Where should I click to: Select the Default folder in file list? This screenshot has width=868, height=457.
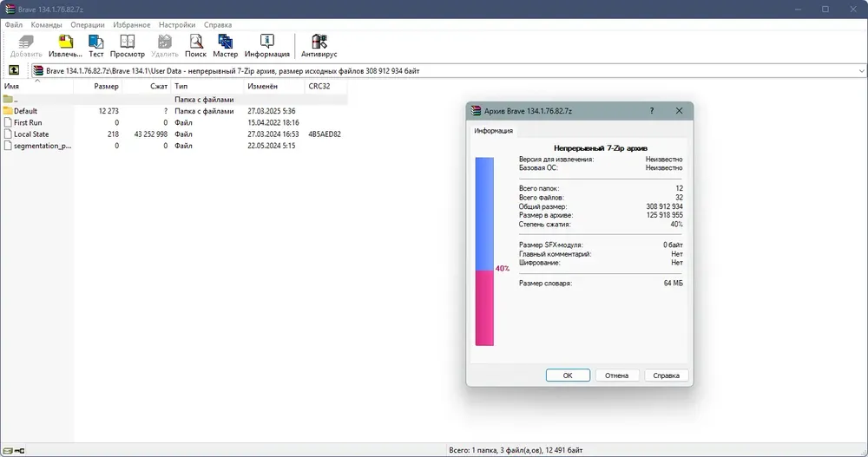coord(25,111)
